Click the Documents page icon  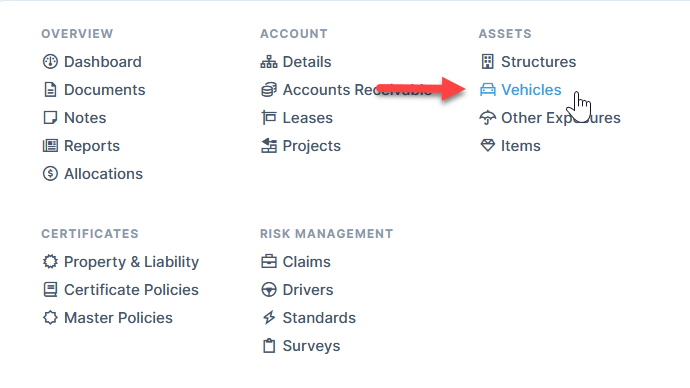coord(50,90)
